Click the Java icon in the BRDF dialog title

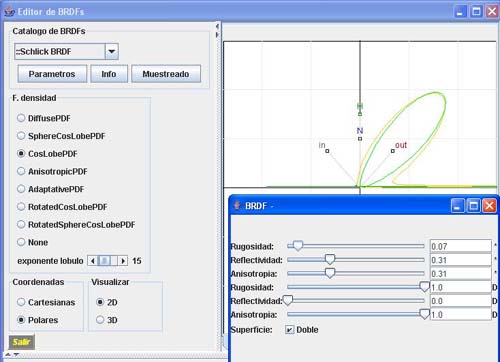pos(237,205)
